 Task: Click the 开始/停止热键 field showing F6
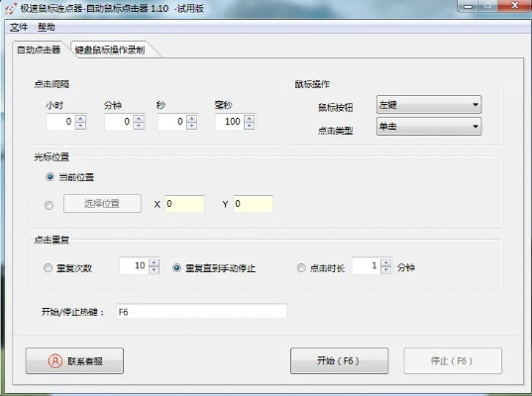coord(201,311)
